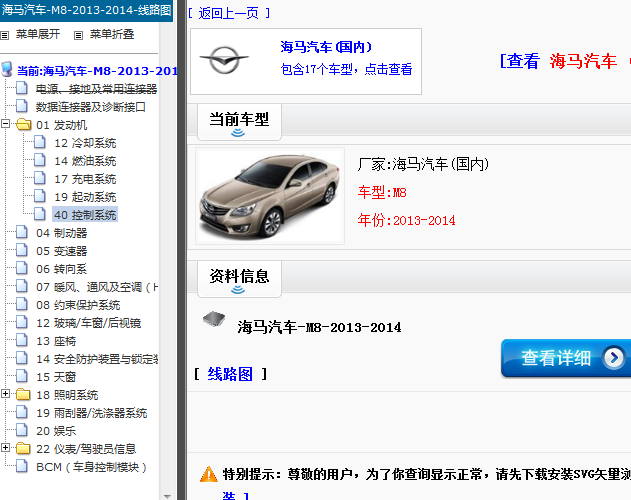Click the orange warning icon beside 特别提示

coord(208,474)
